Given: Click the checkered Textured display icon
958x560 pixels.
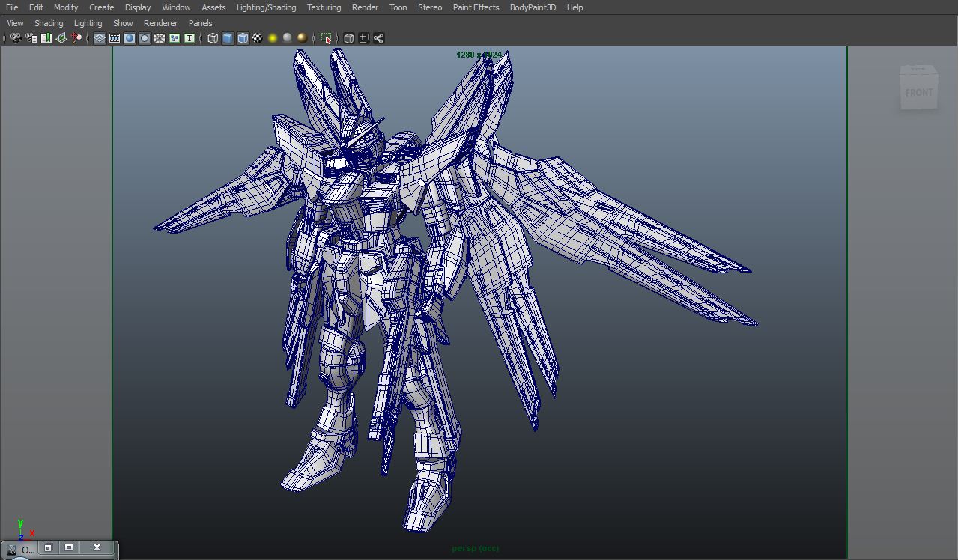Looking at the screenshot, I should 258,38.
